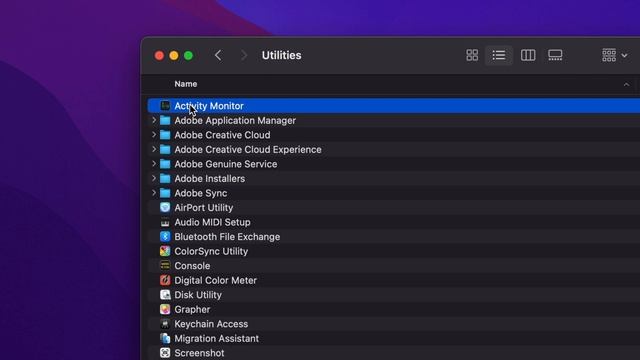Expand the Adobe Creative Cloud folder
This screenshot has height=360, width=640.
(154, 135)
